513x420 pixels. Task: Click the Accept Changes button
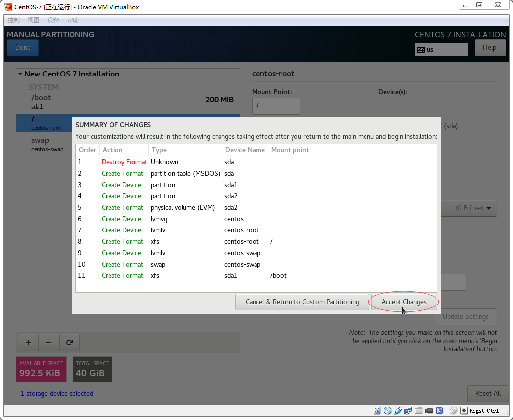[x=404, y=302]
